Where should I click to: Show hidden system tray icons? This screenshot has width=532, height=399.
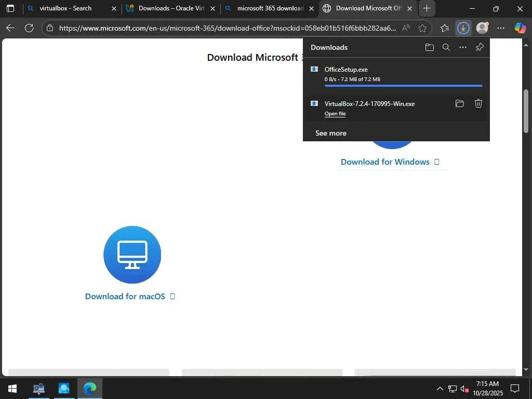(440, 389)
